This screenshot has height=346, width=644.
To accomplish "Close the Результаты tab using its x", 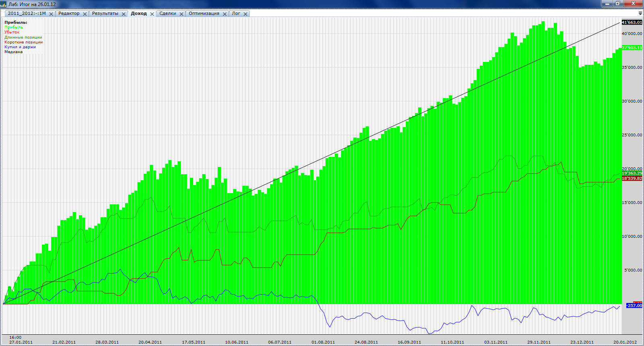I will (x=124, y=14).
